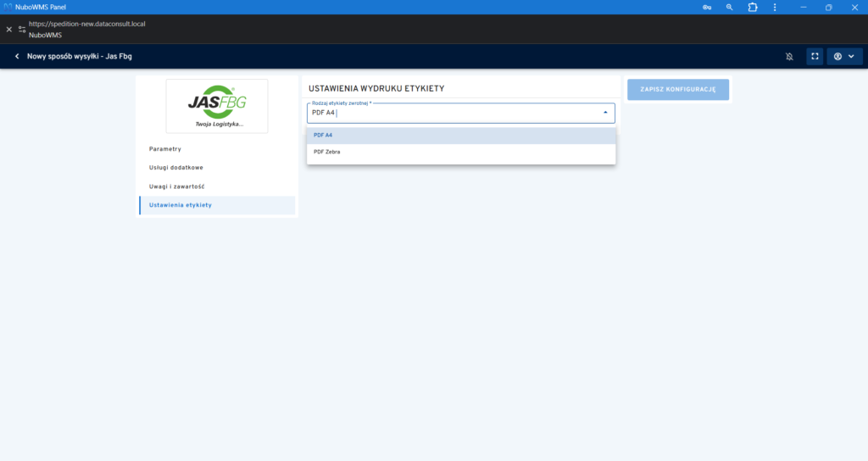The width and height of the screenshot is (868, 461).
Task: Switch to Uwagi i zawartość
Action: 176,186
